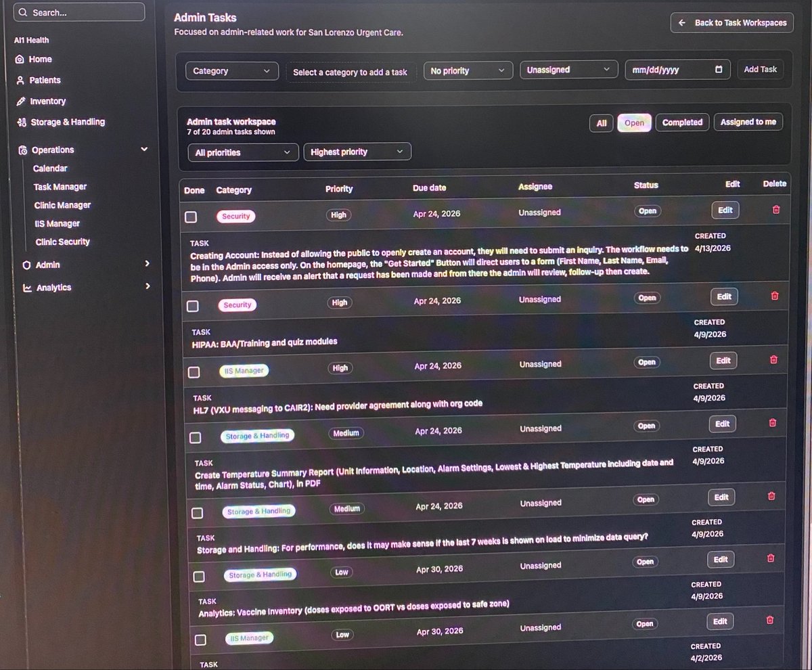Open the Unassigned assignee dropdown
Screen dimensions: 812x670
pos(569,70)
